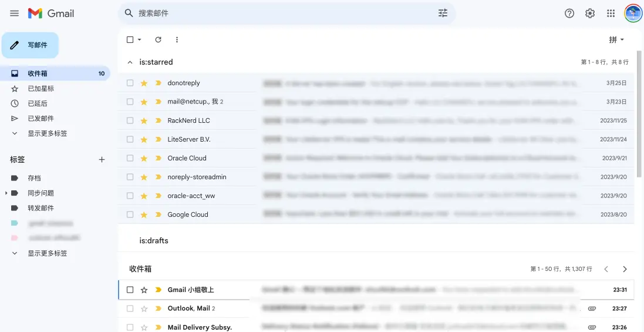644x332 pixels.
Task: Click the vertical scrollbar on the right
Action: pos(639,114)
